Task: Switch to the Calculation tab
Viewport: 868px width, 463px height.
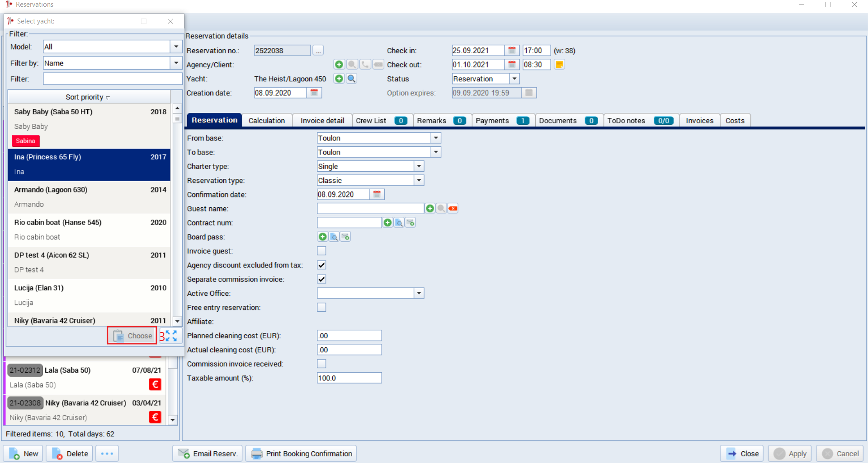Action: pos(267,121)
